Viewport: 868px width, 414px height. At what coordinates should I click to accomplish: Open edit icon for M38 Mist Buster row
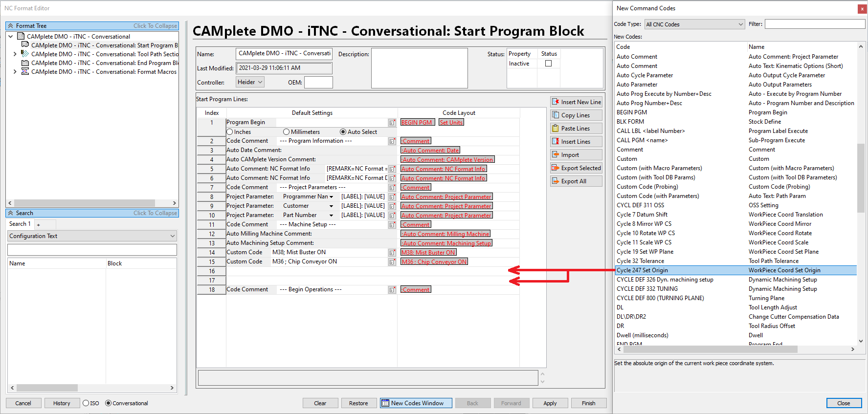click(x=392, y=253)
